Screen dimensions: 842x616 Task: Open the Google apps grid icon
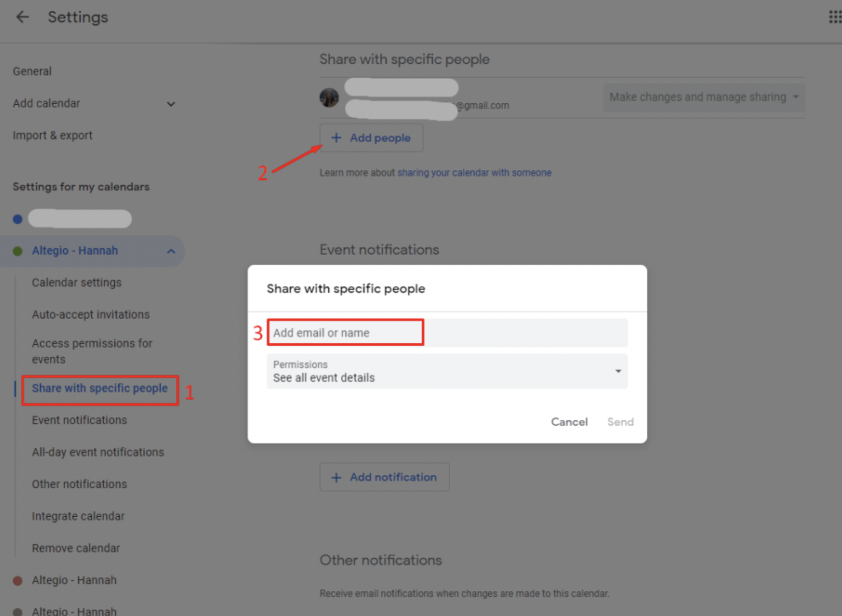(834, 17)
